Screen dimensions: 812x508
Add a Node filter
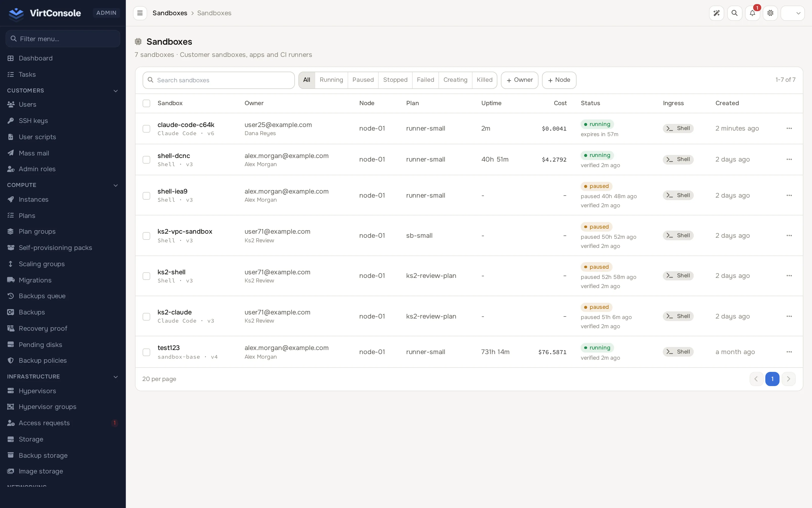click(x=559, y=80)
